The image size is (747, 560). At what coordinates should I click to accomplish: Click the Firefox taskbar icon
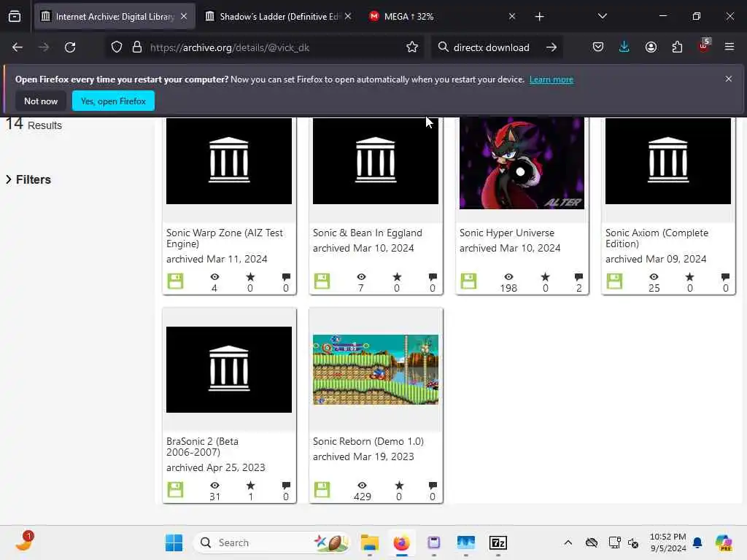[402, 542]
